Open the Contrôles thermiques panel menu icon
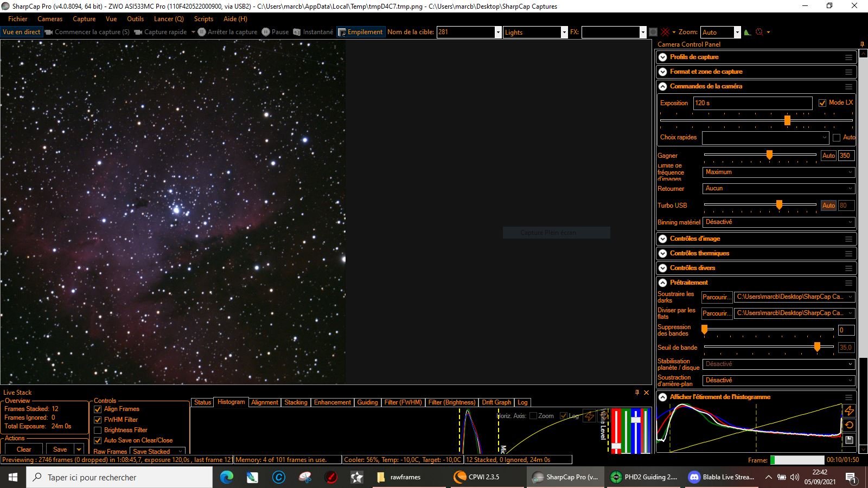868x488 pixels. 848,253
